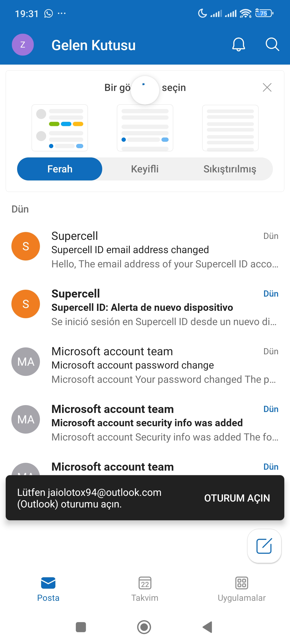This screenshot has width=290, height=644.
Task: Choose the Sıkıştırılmış density option
Action: click(x=230, y=169)
